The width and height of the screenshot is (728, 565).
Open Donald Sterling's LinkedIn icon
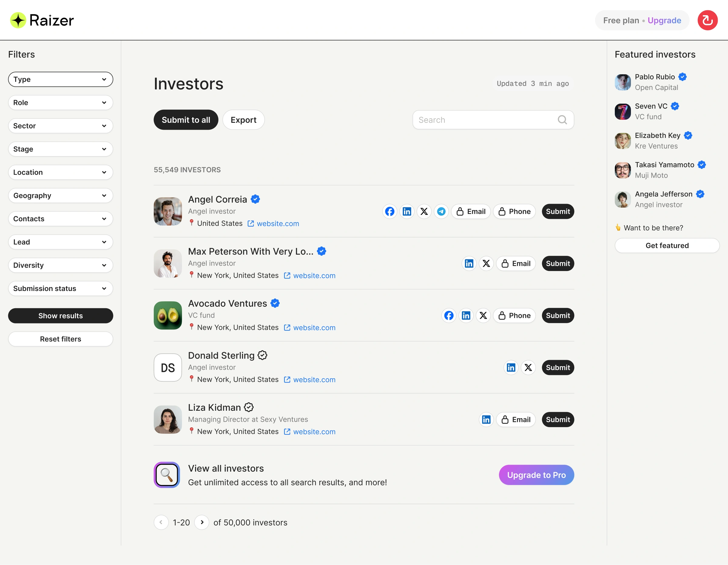511,367
